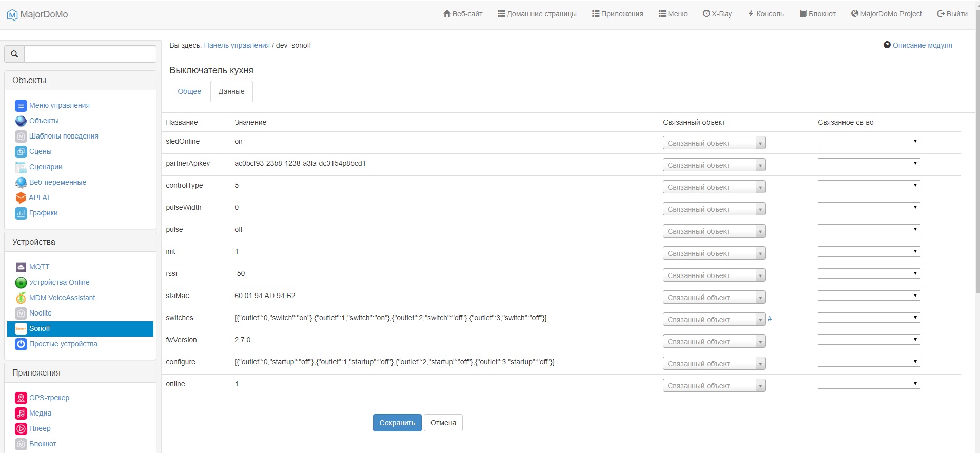
Task: Click the API.AI orange icon
Action: [x=21, y=198]
